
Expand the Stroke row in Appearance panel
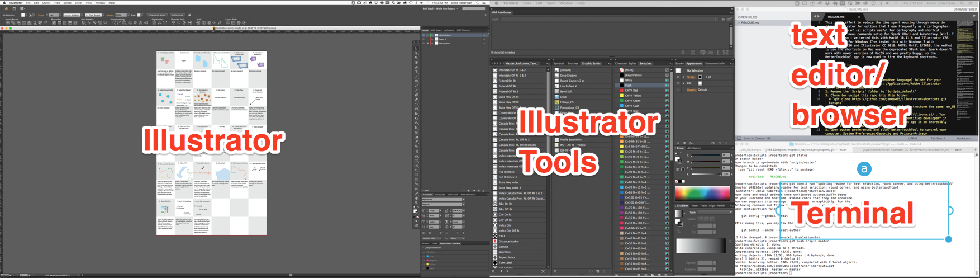coord(683,77)
